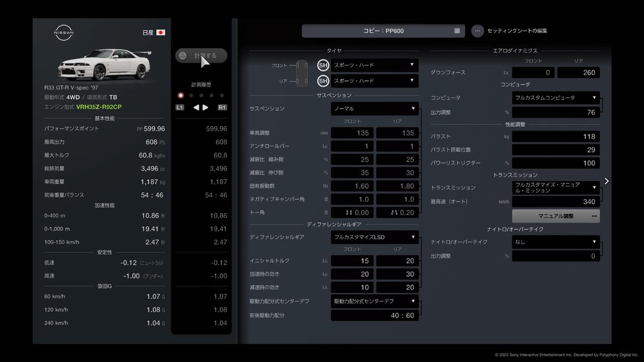Go to next measurement with right arrow
Screen dimensions: 644x362
205,108
